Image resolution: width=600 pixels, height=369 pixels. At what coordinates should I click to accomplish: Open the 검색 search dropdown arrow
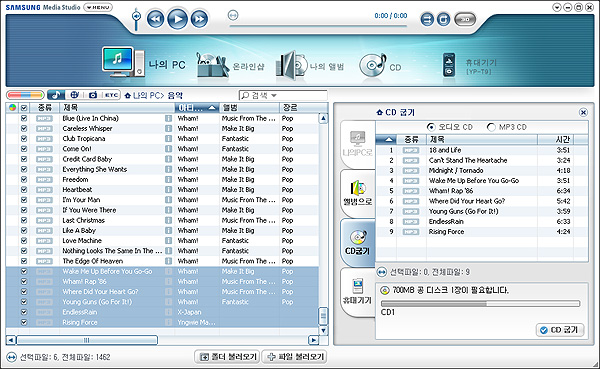pos(274,95)
